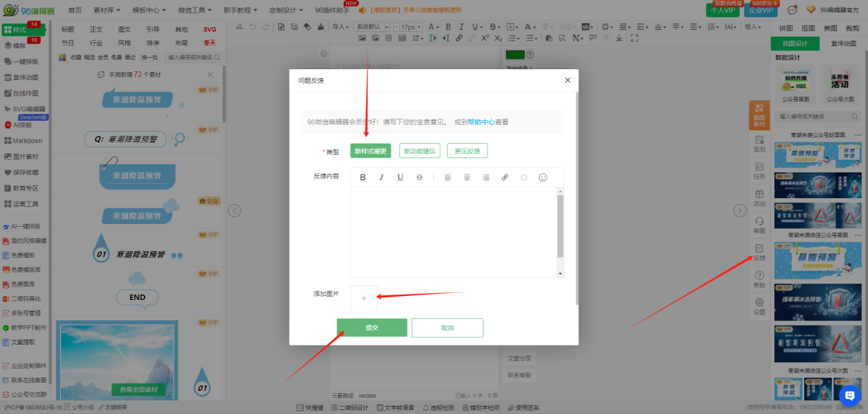
Task: Center-align text in the feedback editor
Action: [467, 177]
